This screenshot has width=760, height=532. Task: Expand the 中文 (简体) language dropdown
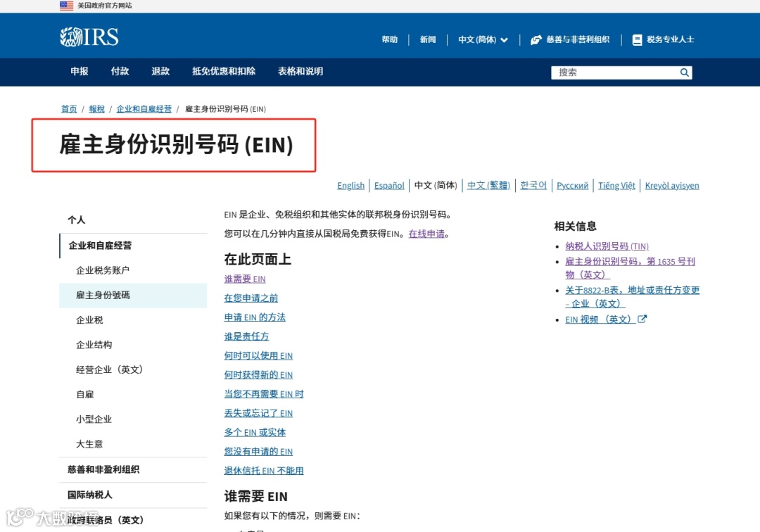[483, 39]
